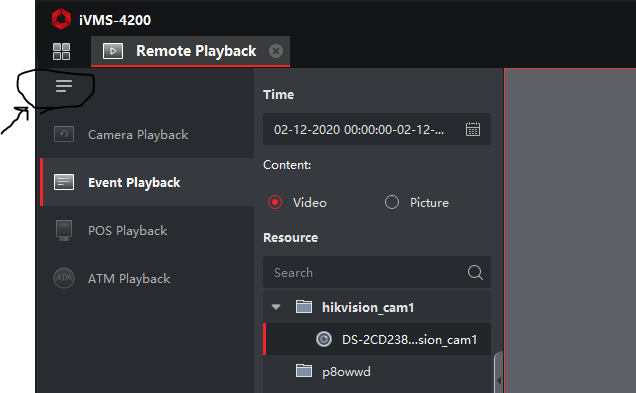Click the magnifier search icon
636x393 pixels.
[x=475, y=272]
